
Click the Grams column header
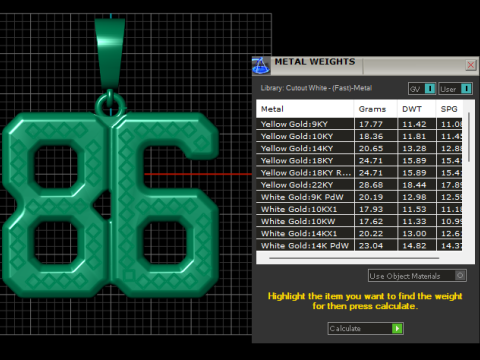[376, 109]
